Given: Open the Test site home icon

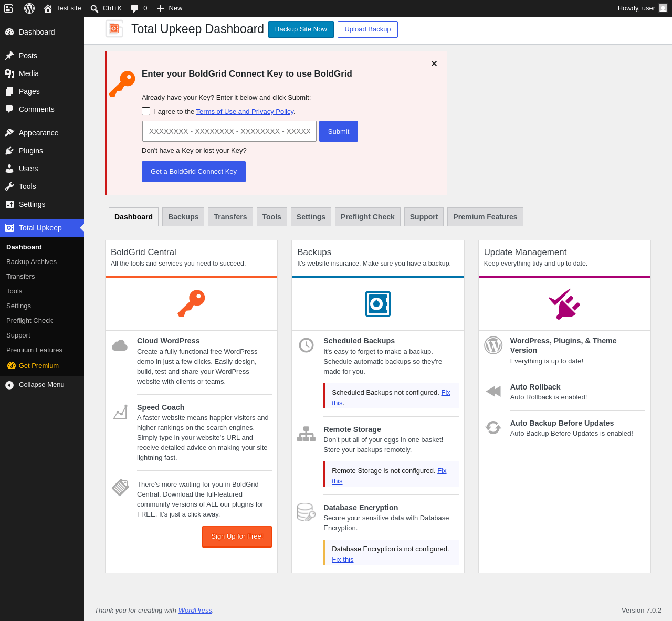Looking at the screenshot, I should click(48, 8).
